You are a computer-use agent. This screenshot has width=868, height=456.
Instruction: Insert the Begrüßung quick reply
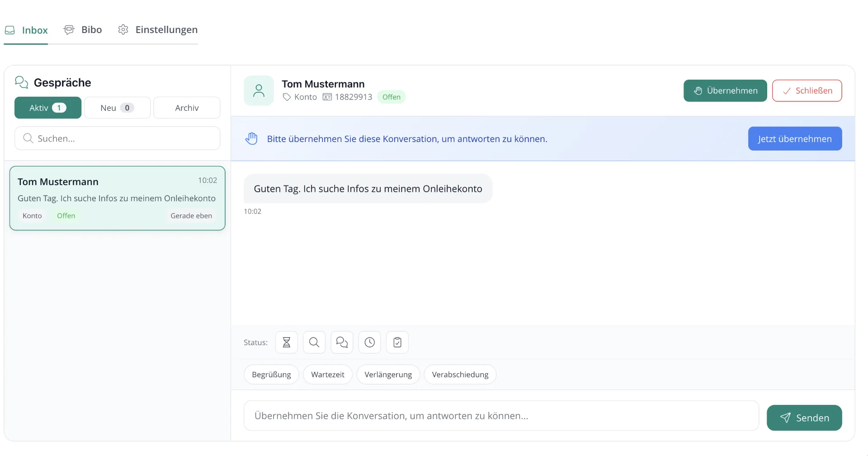[271, 375]
